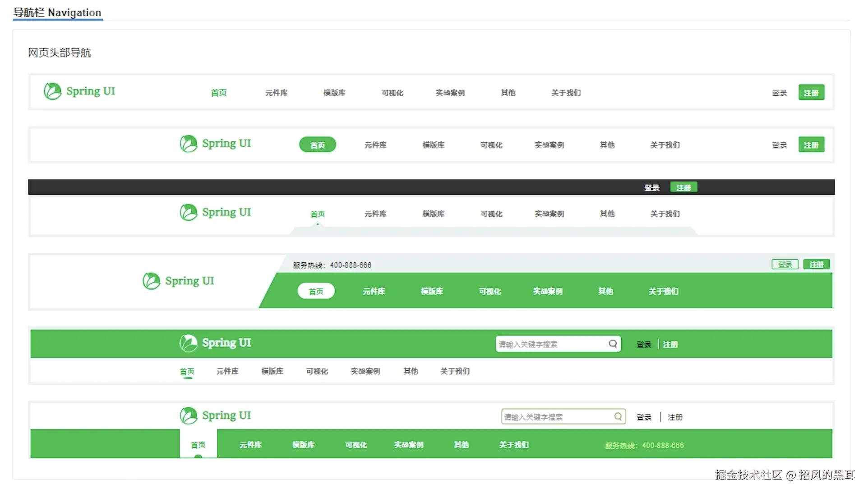Click the Spring UI leaf logo in the second navbar
This screenshot has width=868, height=494.
tap(189, 144)
